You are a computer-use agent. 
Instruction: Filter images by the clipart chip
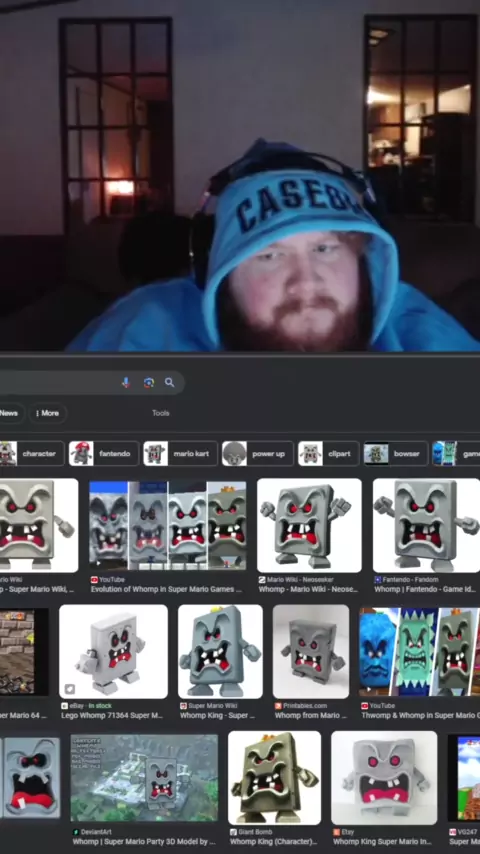[329, 453]
